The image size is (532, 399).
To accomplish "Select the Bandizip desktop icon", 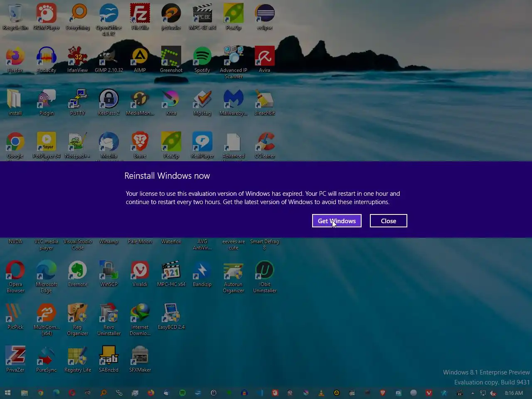I will click(202, 274).
